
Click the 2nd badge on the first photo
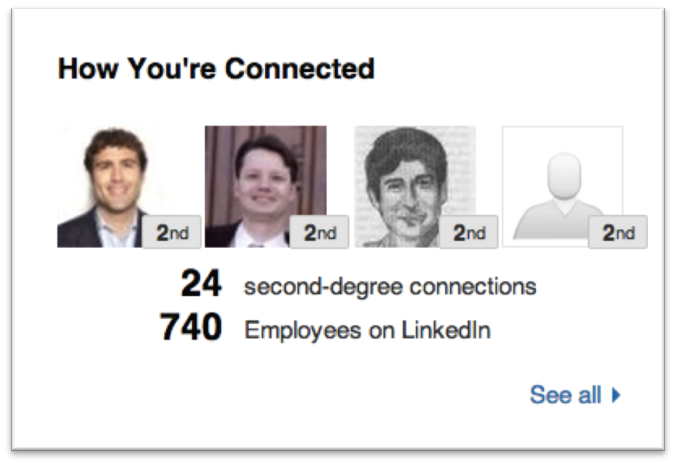tap(171, 232)
